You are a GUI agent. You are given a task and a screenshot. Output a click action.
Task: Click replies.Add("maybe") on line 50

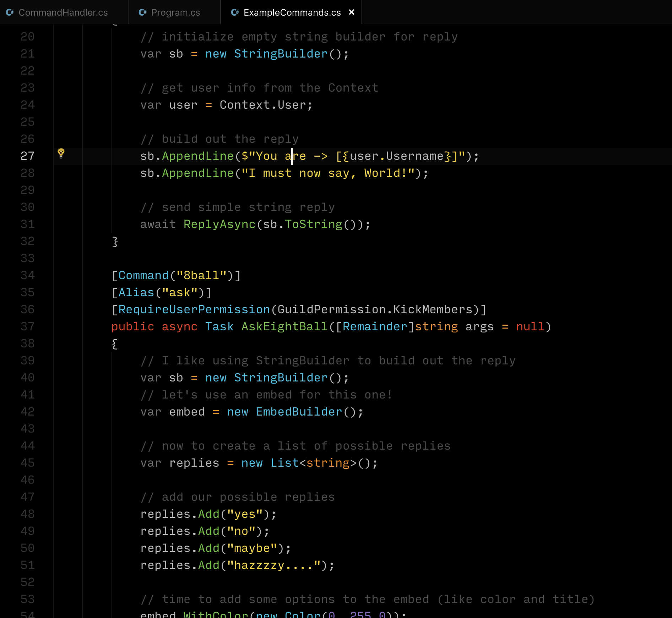pyautogui.click(x=215, y=548)
